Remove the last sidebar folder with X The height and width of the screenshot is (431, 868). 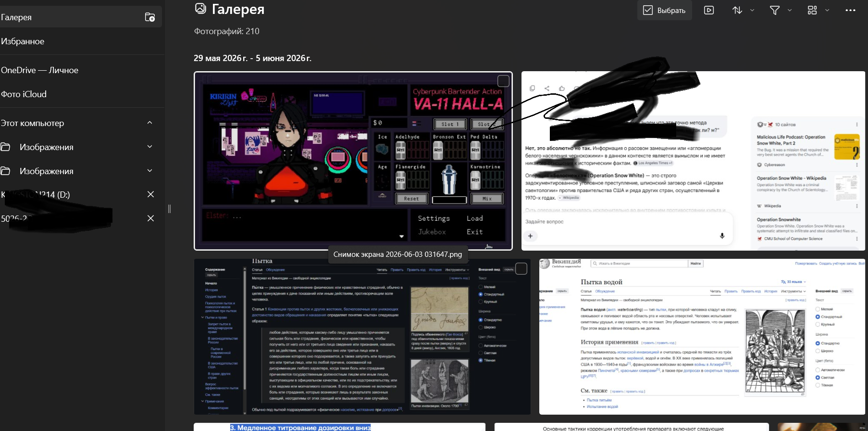coord(150,218)
